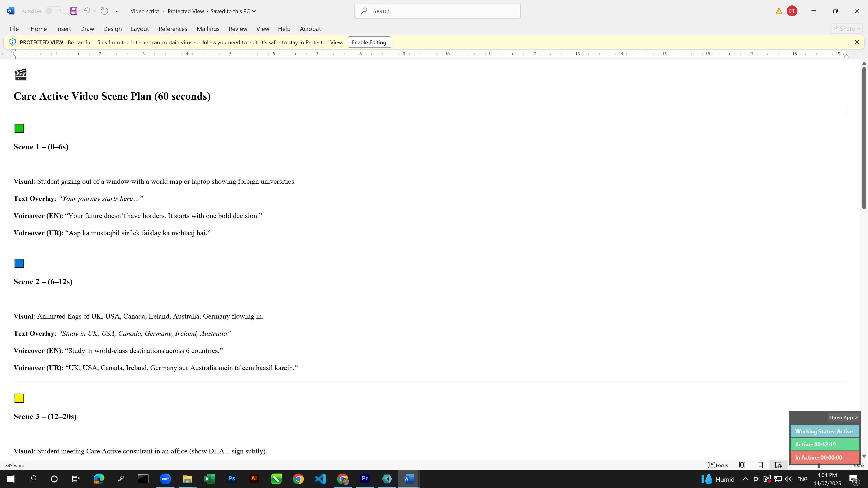Go to the Mailings tab
Image resolution: width=868 pixels, height=488 pixels.
pyautogui.click(x=208, y=29)
